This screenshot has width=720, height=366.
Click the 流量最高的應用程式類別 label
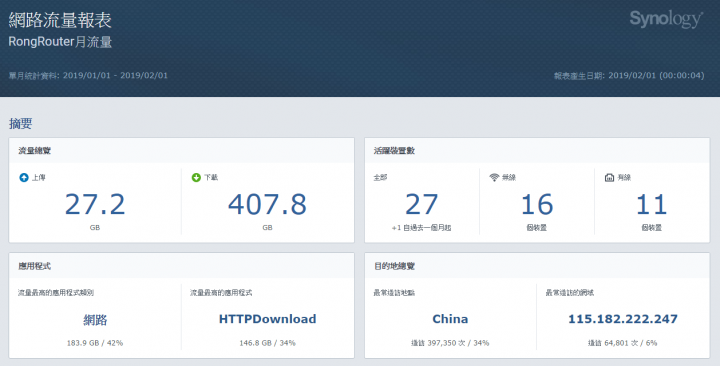pyautogui.click(x=56, y=293)
